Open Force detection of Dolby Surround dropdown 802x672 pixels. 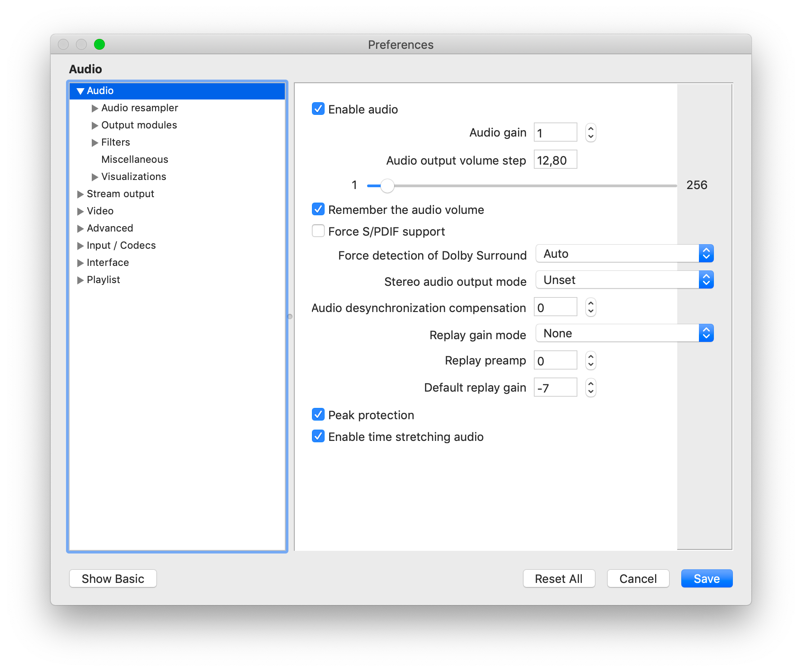point(624,254)
